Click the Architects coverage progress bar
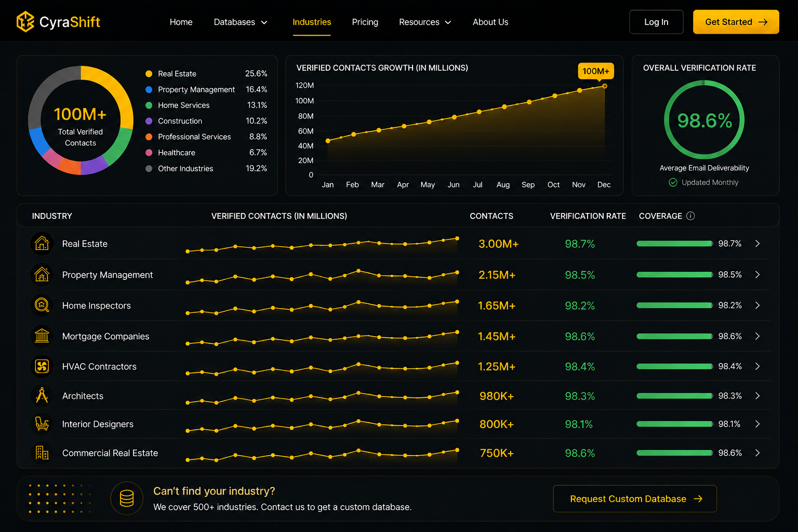798x532 pixels. (x=674, y=396)
